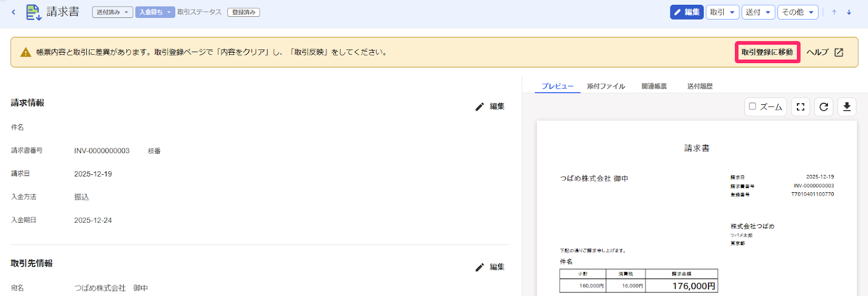Screen dimensions: 868x296
Task: Reload the preview with refresh icon
Action: pyautogui.click(x=824, y=107)
